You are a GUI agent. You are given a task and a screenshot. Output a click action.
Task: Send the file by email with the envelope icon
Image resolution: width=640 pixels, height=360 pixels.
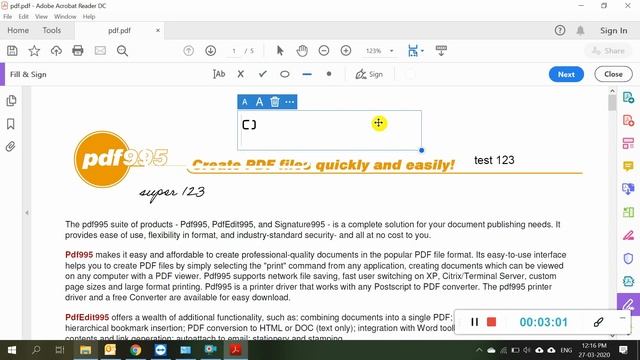tap(100, 51)
